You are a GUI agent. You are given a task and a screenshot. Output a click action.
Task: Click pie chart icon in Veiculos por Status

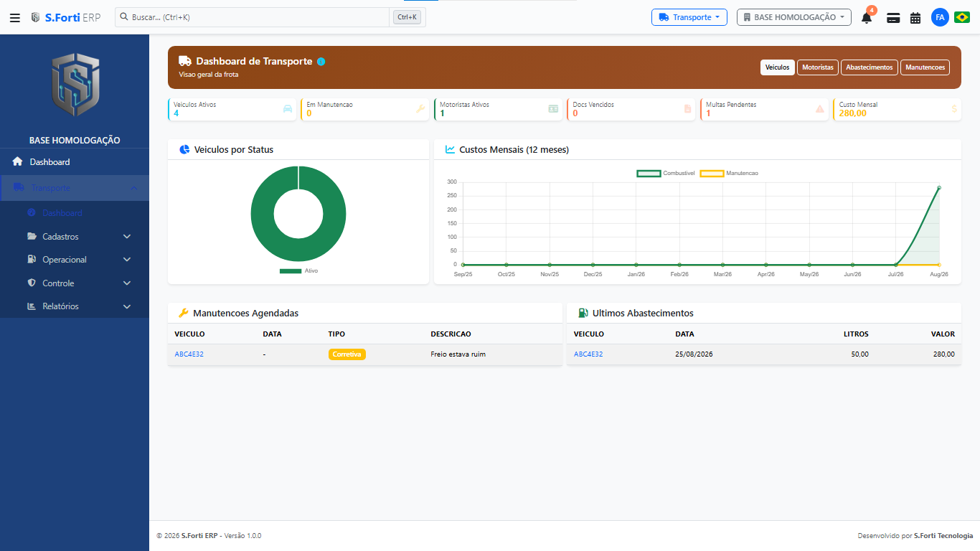tap(184, 150)
